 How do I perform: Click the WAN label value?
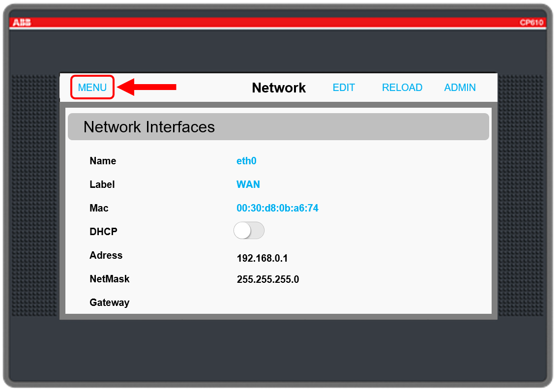[248, 184]
